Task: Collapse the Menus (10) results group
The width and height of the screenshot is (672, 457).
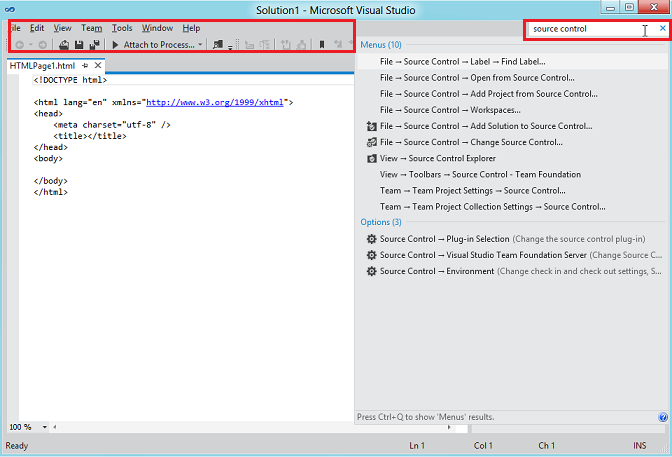Action: tap(380, 45)
